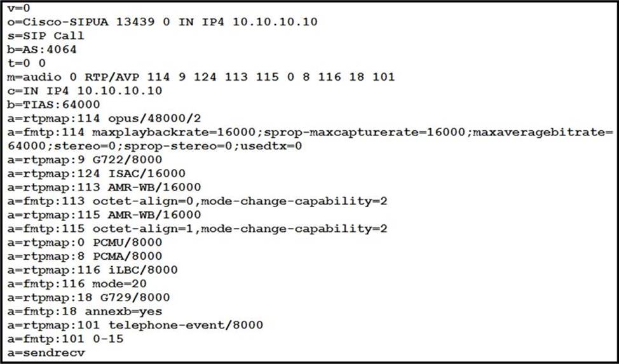
Task: Click the t=0 0 timing line
Action: [27, 63]
